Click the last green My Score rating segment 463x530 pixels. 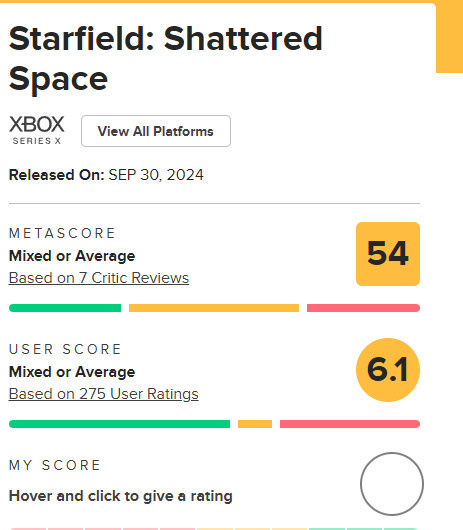[401, 529]
